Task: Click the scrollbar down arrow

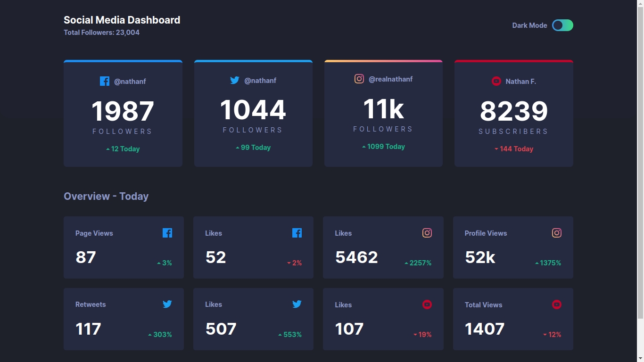Action: click(x=641, y=359)
